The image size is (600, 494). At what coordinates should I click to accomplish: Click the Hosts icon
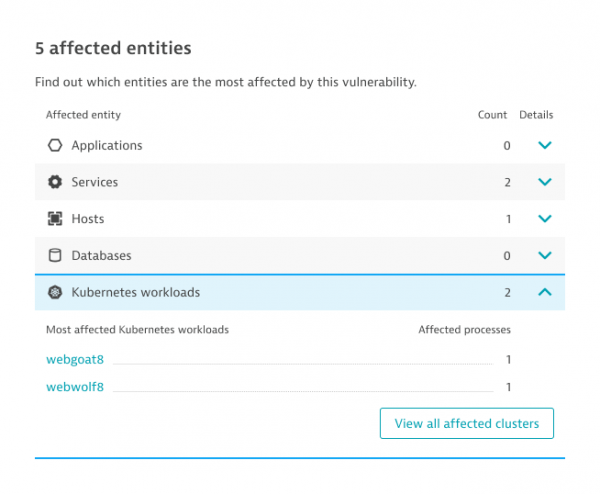pyautogui.click(x=55, y=219)
